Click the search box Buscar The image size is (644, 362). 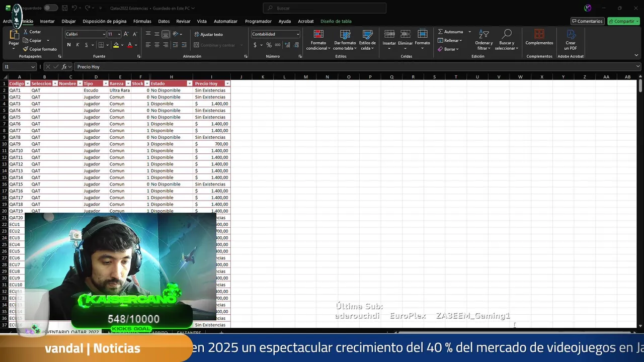[325, 8]
